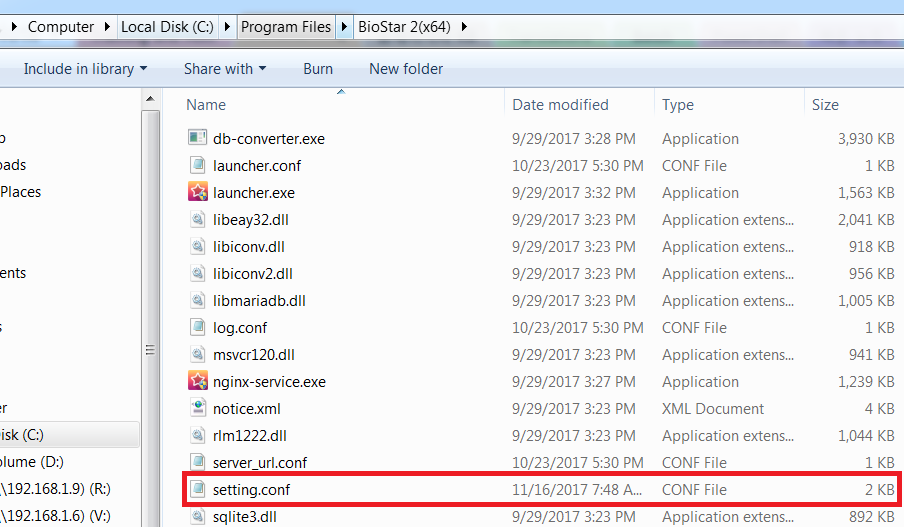Click the nginx-service.exe star icon
Viewport: 904px width, 527px height.
(x=197, y=381)
